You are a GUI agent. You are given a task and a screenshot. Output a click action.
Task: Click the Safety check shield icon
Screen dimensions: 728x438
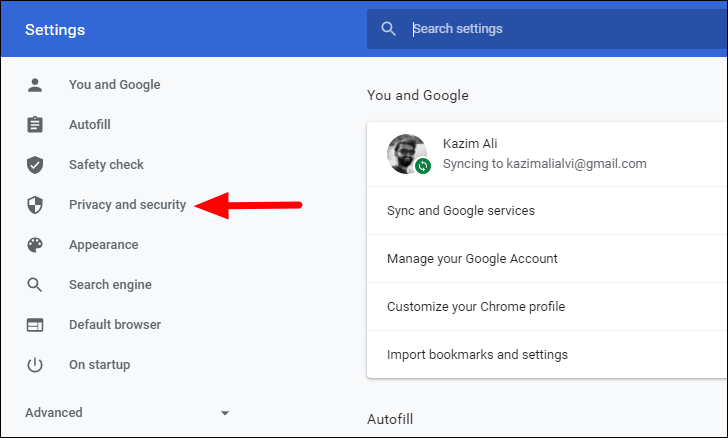coord(35,164)
